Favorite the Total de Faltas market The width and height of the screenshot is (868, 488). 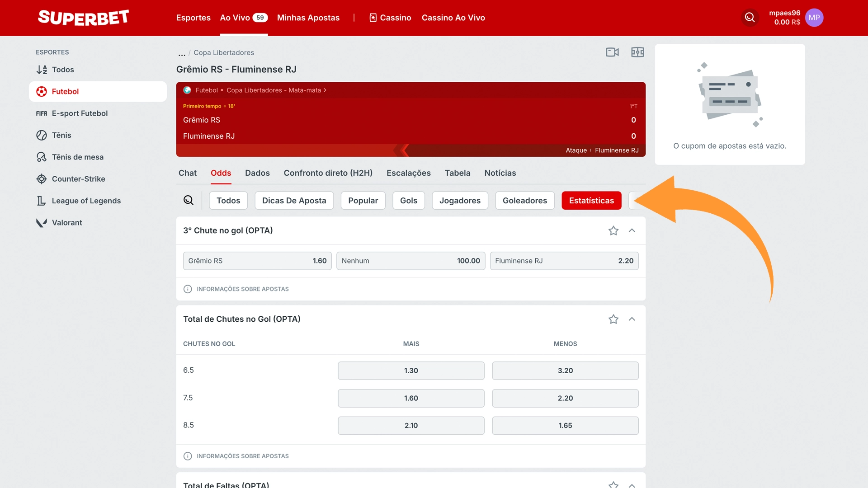(x=613, y=484)
